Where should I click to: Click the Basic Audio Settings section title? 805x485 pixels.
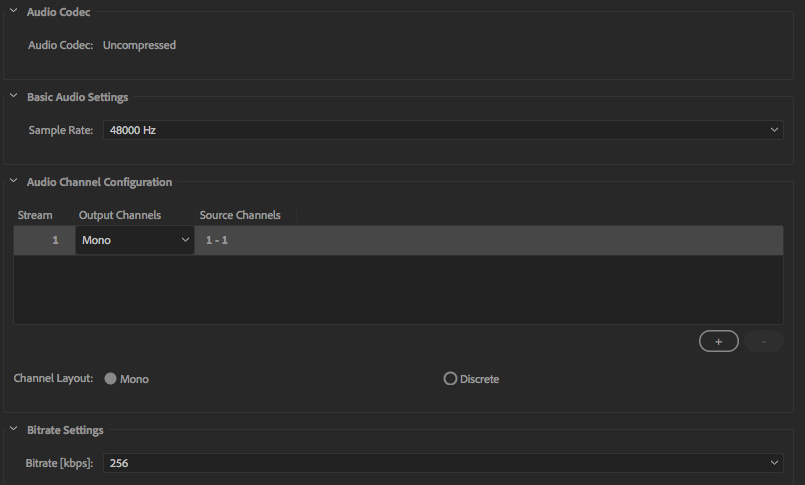click(x=77, y=97)
